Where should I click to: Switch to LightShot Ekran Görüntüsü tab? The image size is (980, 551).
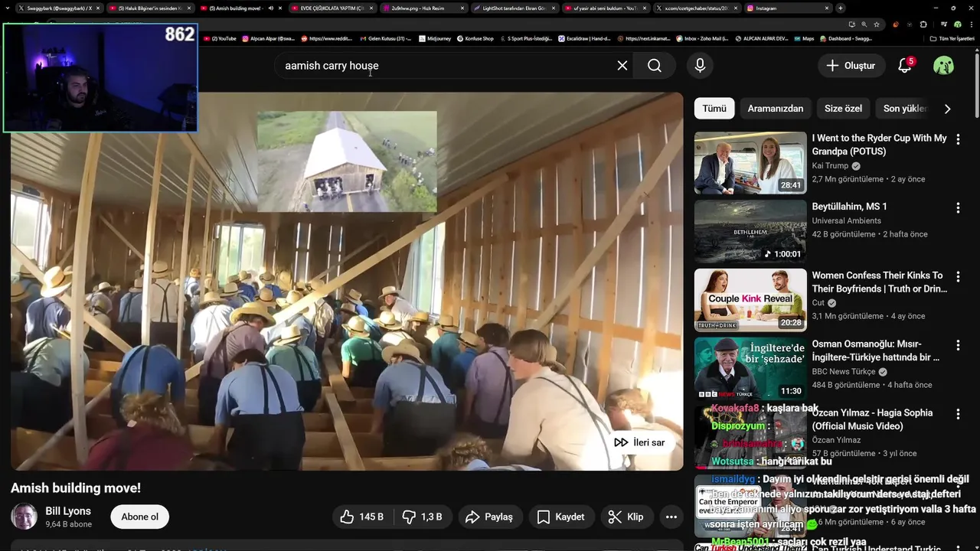tap(514, 8)
